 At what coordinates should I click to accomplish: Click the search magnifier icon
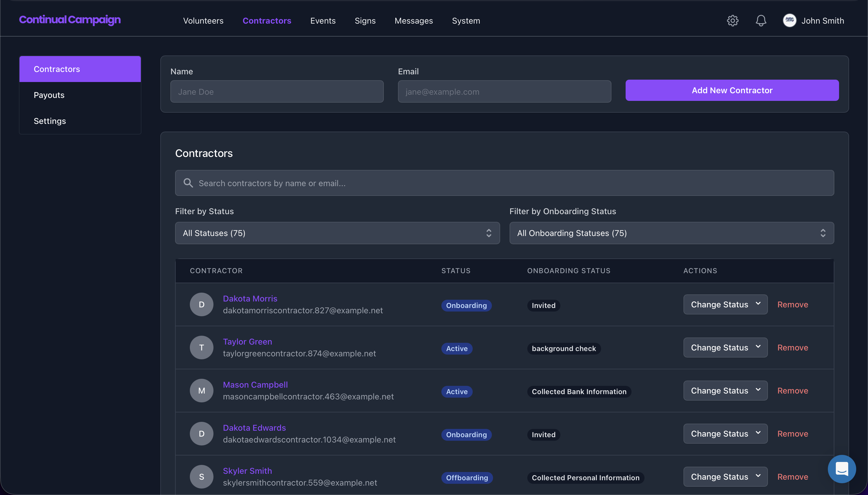pyautogui.click(x=188, y=183)
